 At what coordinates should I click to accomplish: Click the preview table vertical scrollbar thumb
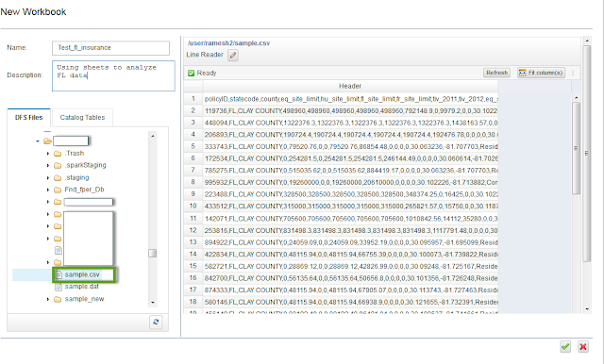pos(577,148)
